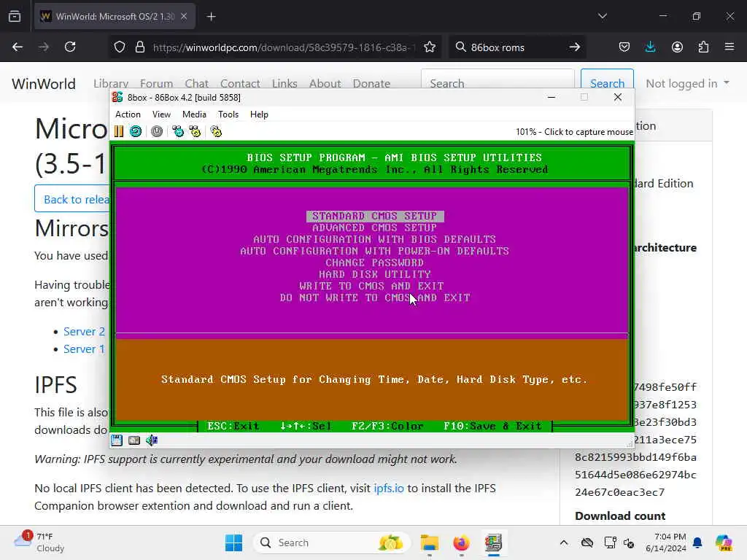Screen dimensions: 747x560
Task: Select DO NOT WRITE TO CMOS AND EXIT
Action: tap(375, 297)
